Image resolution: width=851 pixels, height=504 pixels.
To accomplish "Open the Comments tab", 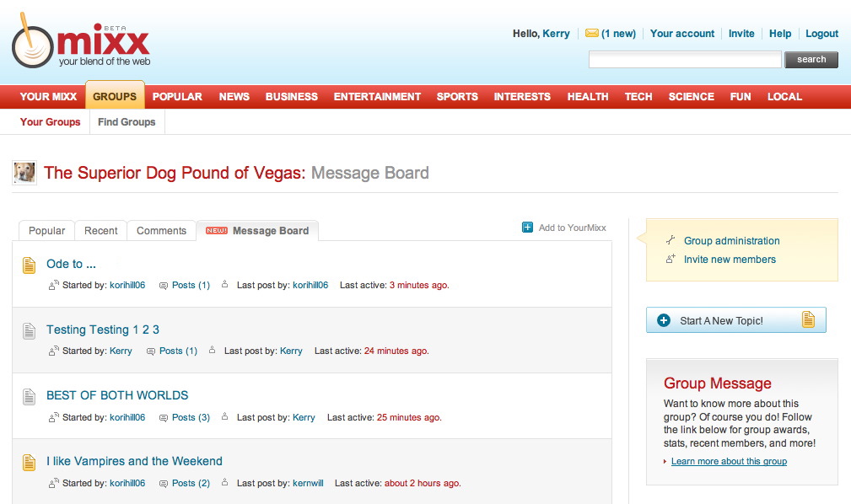I will 161,231.
